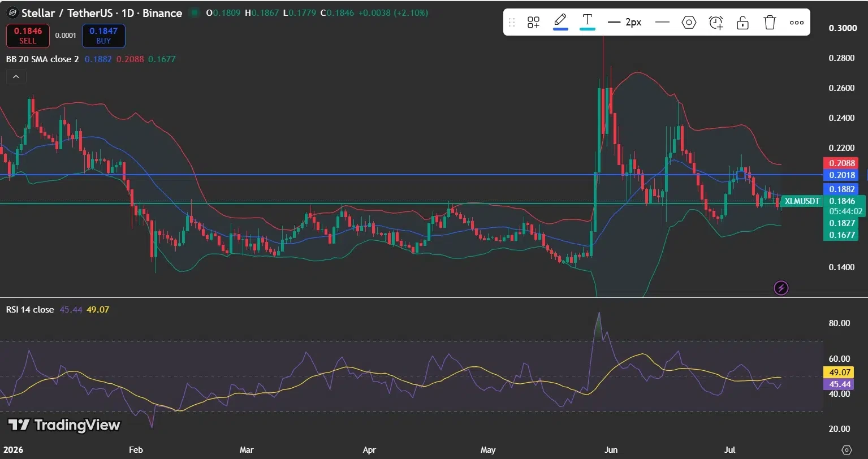Click the 0.1677 lower band price label
This screenshot has width=868, height=459.
point(842,235)
